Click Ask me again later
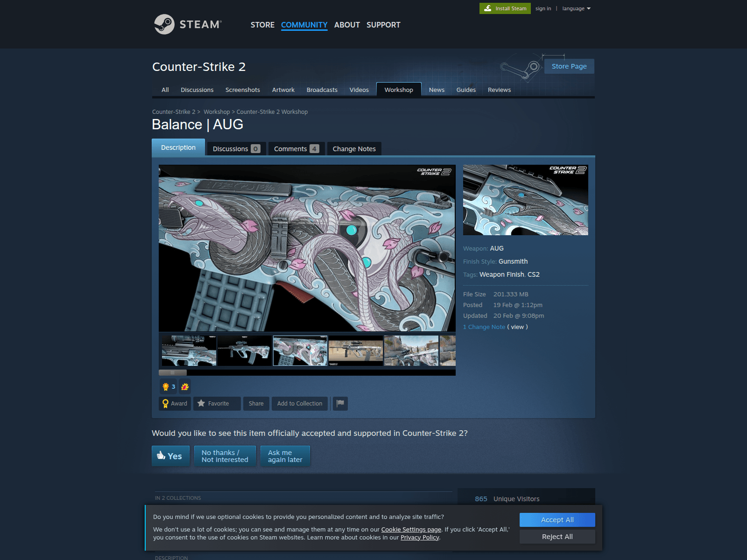The image size is (747, 560). (285, 456)
